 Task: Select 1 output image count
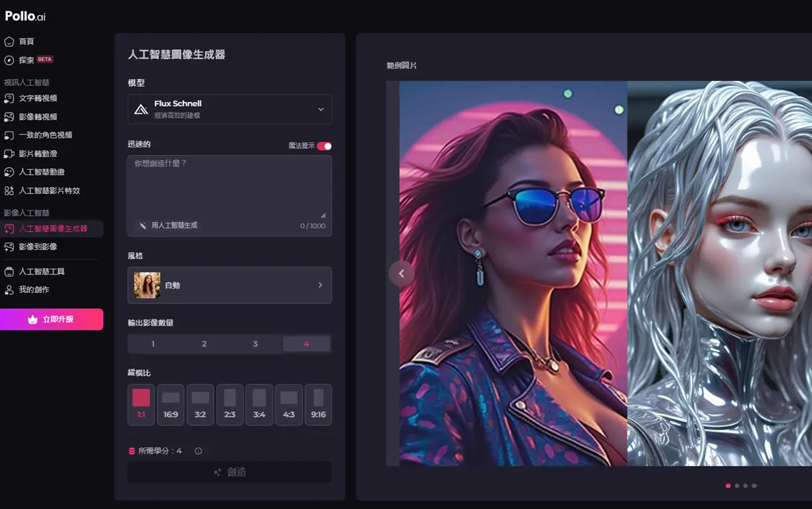tap(153, 344)
